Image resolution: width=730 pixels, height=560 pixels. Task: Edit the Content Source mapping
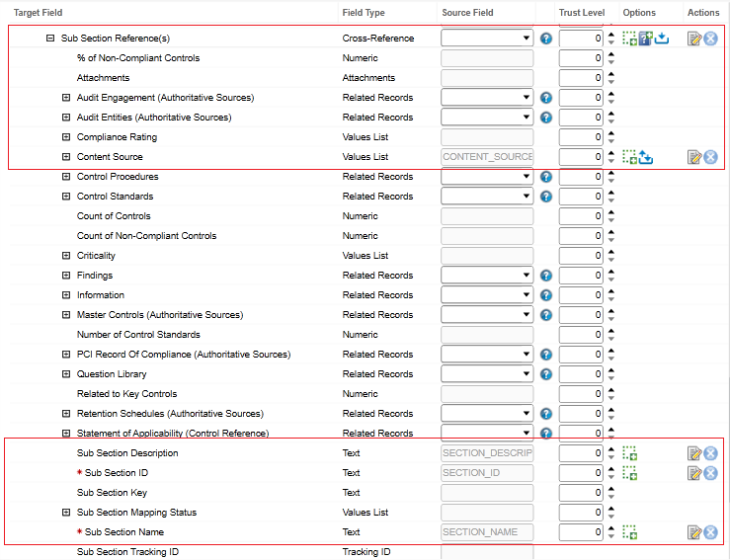[x=693, y=157]
